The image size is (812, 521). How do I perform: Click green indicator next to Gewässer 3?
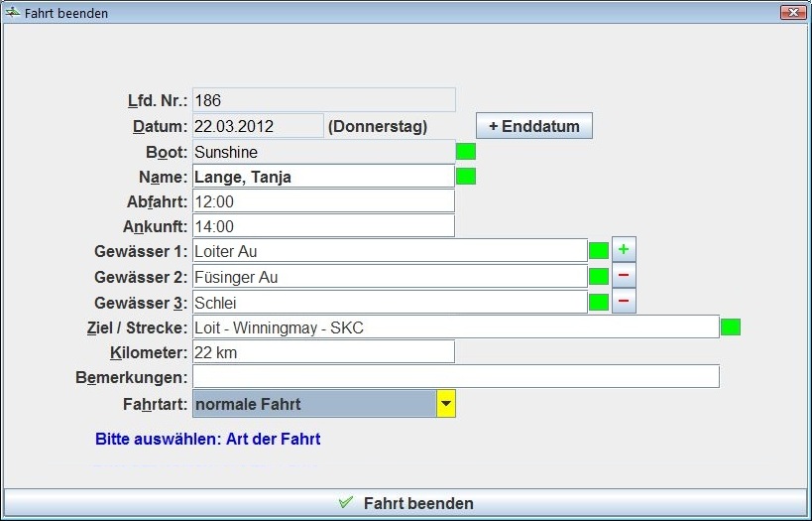coord(599,302)
